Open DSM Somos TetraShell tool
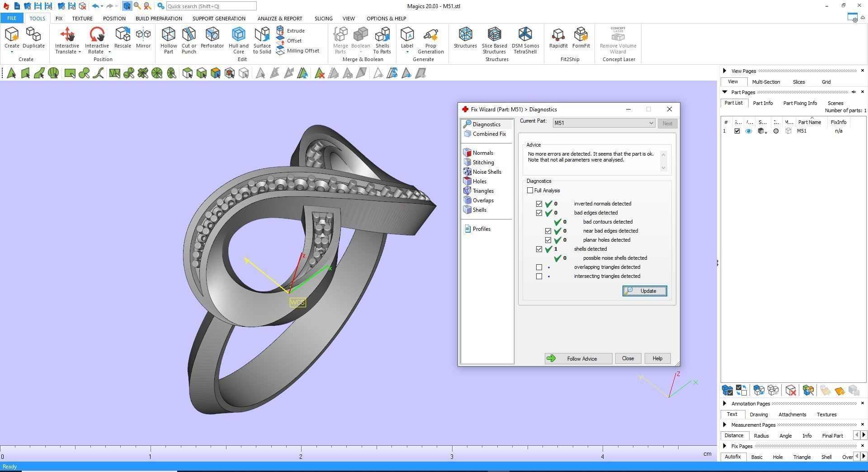Viewport: 868px width, 472px height. coord(525,40)
